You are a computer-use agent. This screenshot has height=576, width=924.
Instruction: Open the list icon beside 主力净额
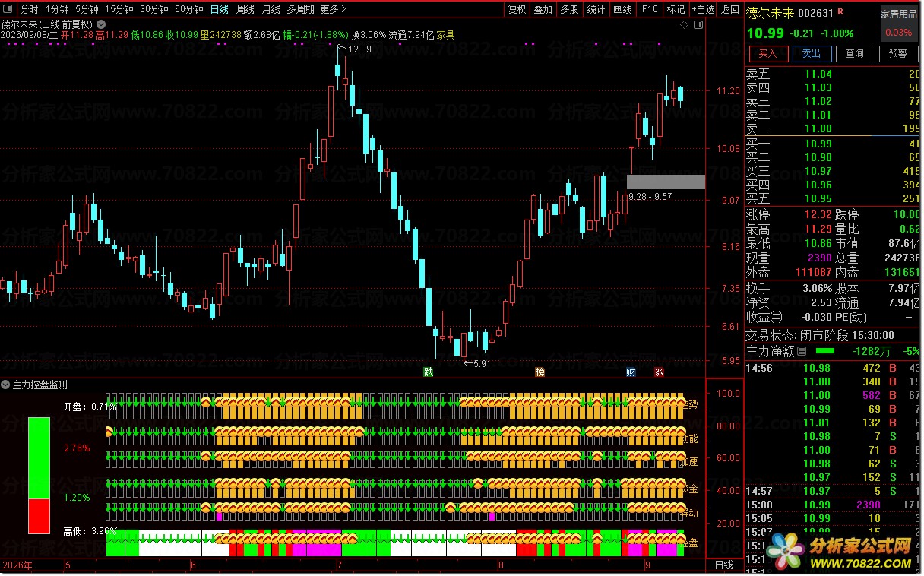(x=801, y=351)
